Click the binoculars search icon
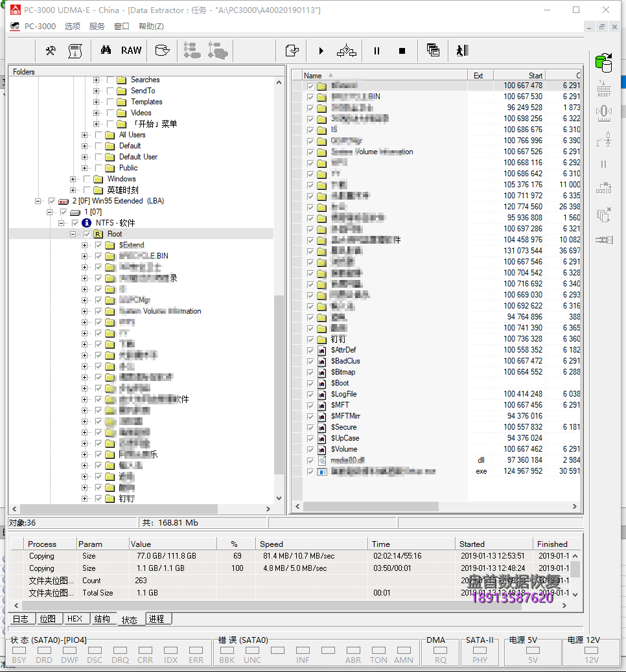626x672 pixels. (x=106, y=51)
